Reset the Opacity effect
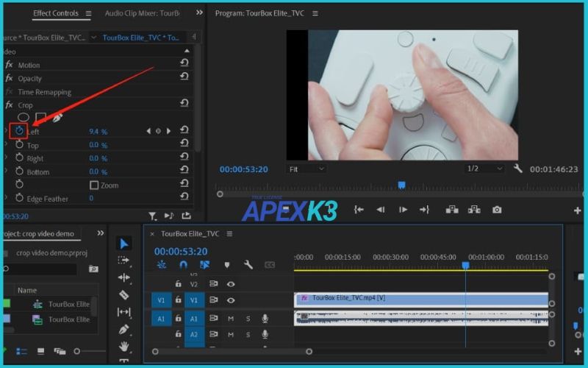Image resolution: width=588 pixels, height=368 pixels. (184, 77)
